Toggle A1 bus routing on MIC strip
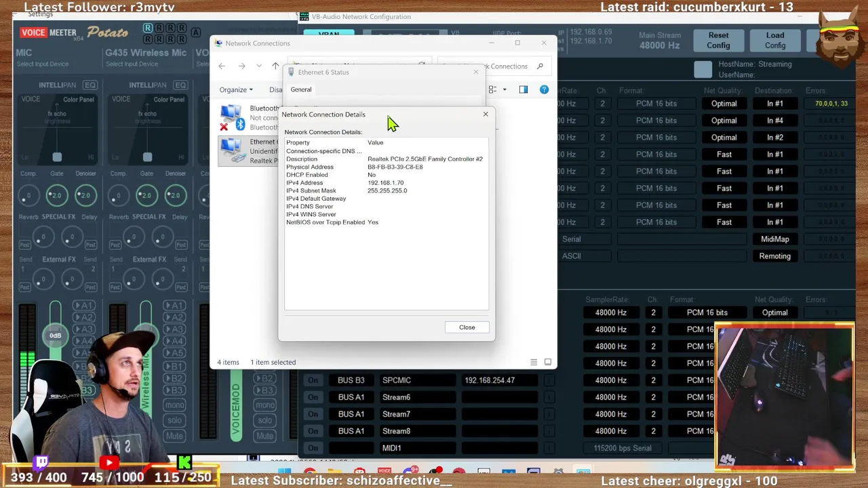 coord(84,306)
